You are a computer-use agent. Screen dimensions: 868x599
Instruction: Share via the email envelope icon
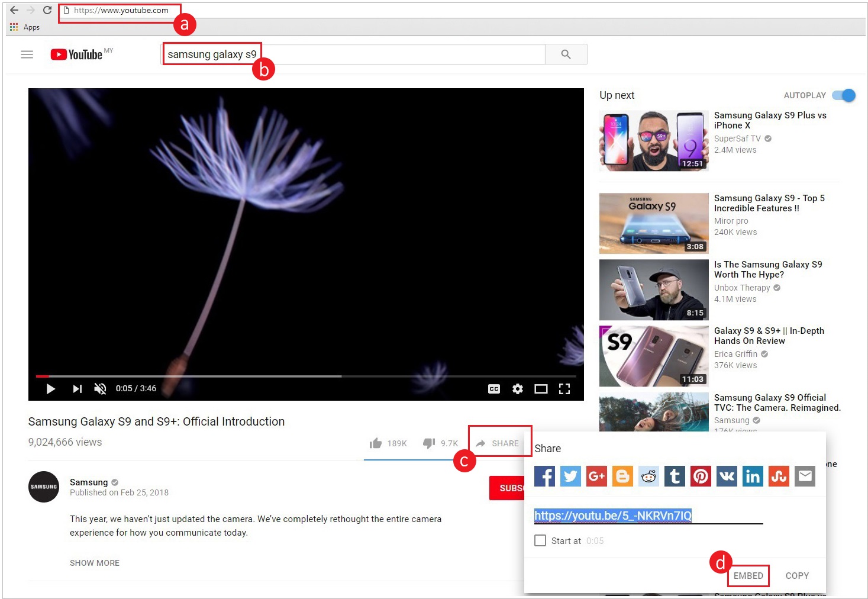[805, 476]
